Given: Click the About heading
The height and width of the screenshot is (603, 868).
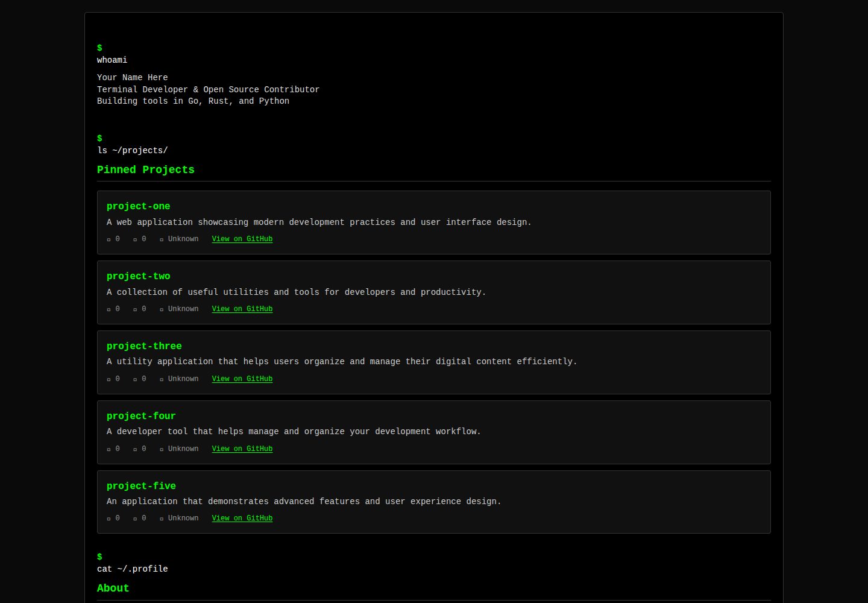Looking at the screenshot, I should pyautogui.click(x=113, y=589).
